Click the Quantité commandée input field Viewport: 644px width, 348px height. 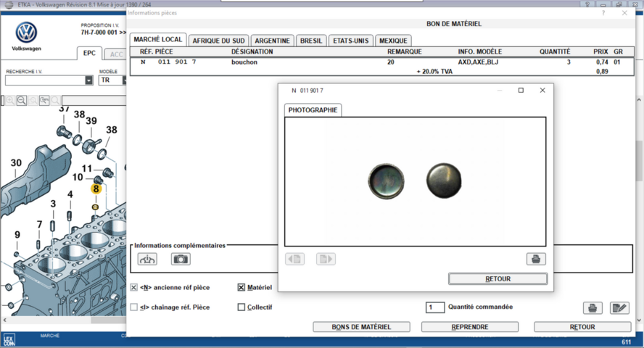[435, 307]
